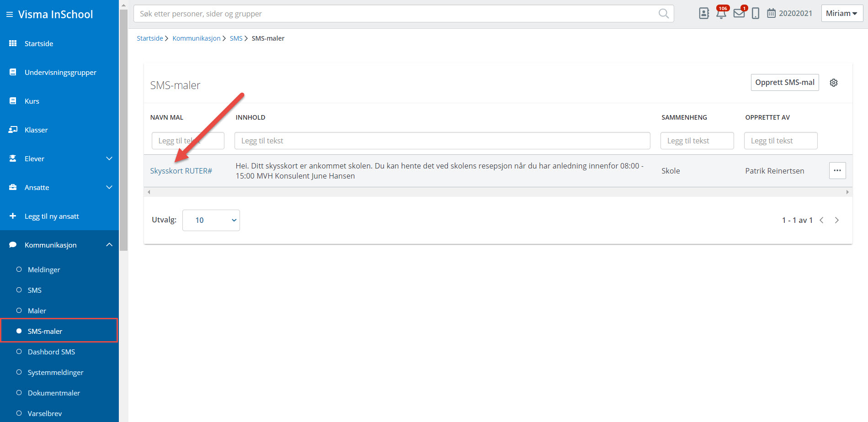Open row actions menu for Skysskort RUTER#

pos(837,170)
